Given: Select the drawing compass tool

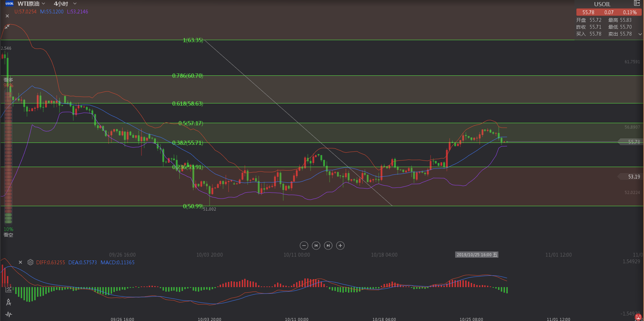Looking at the screenshot, I should 9,302.
